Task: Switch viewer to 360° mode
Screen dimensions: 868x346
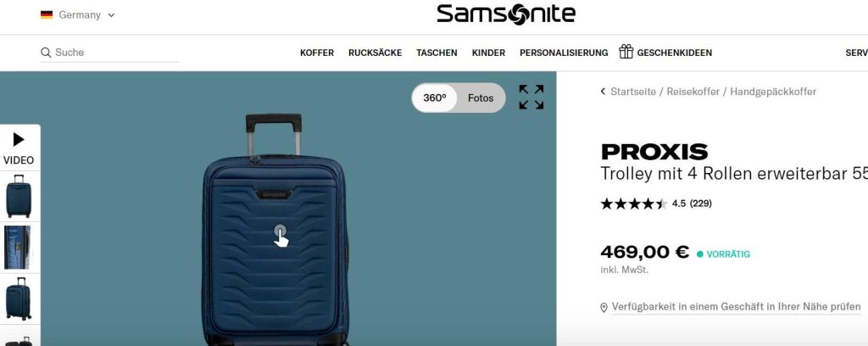Action: (435, 98)
